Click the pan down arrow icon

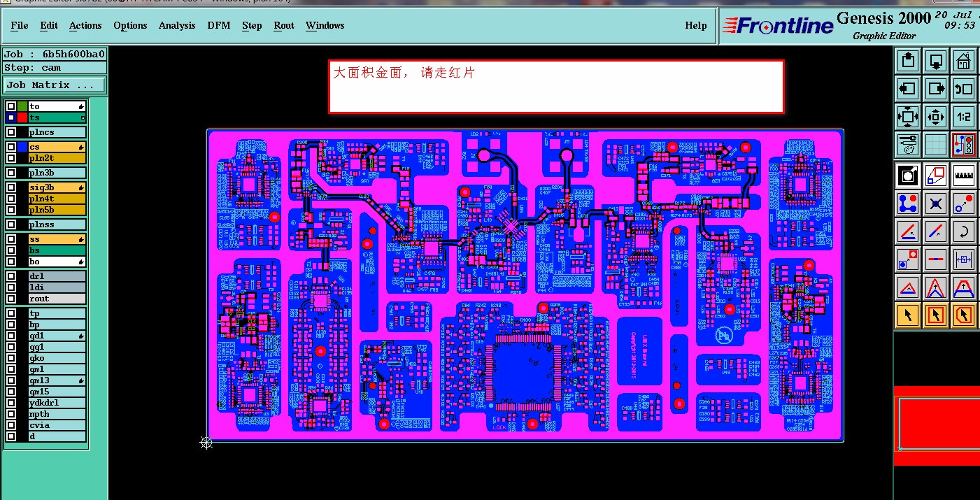(x=936, y=61)
